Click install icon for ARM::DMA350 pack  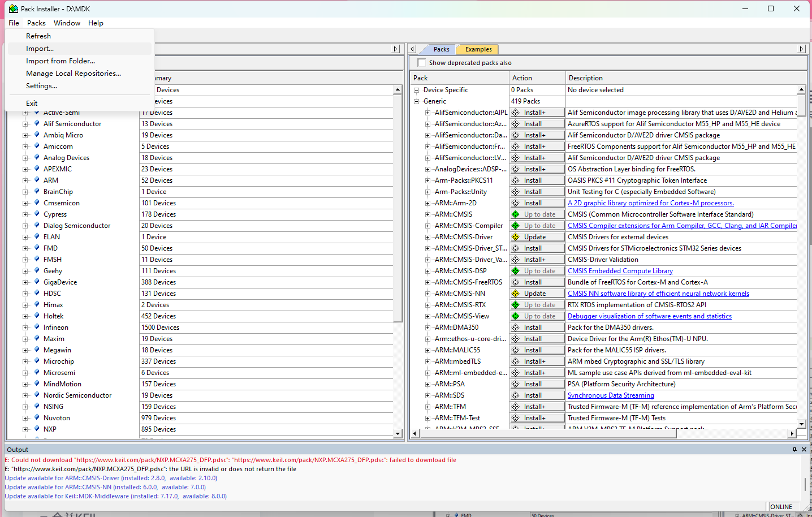tap(516, 328)
